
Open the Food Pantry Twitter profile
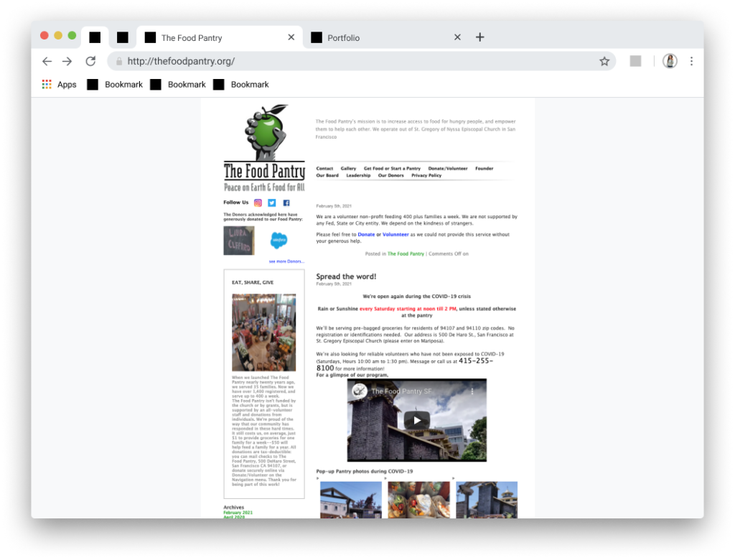[272, 203]
